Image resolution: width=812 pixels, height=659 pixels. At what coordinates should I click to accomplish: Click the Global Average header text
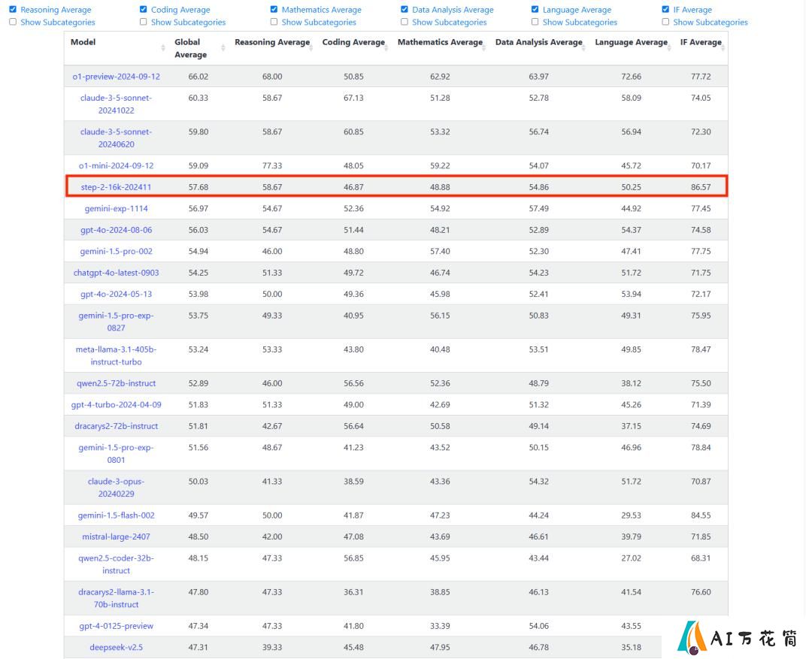(x=190, y=48)
